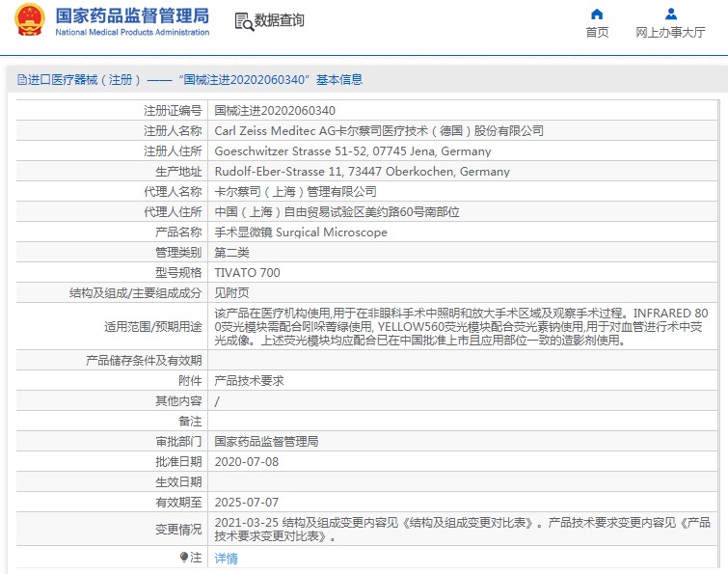Screen dimensions: 728x574
Task: Go to 首页 home page
Action: (x=597, y=32)
